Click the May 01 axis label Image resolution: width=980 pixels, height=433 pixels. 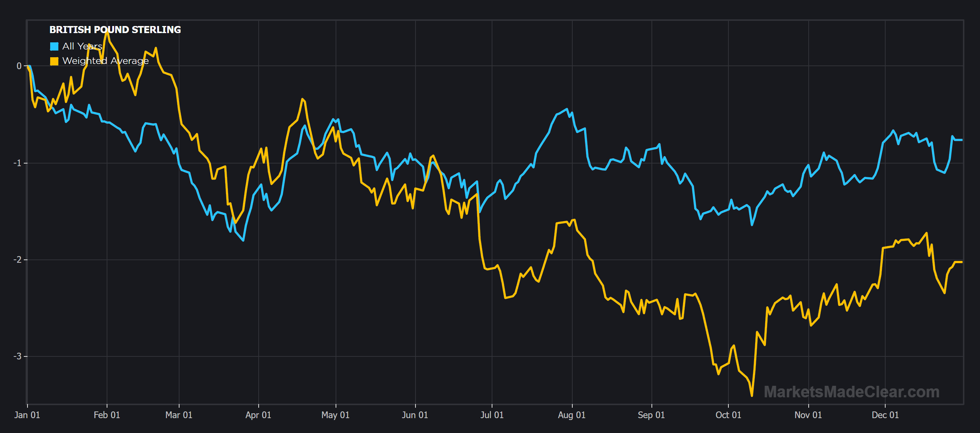tap(336, 415)
